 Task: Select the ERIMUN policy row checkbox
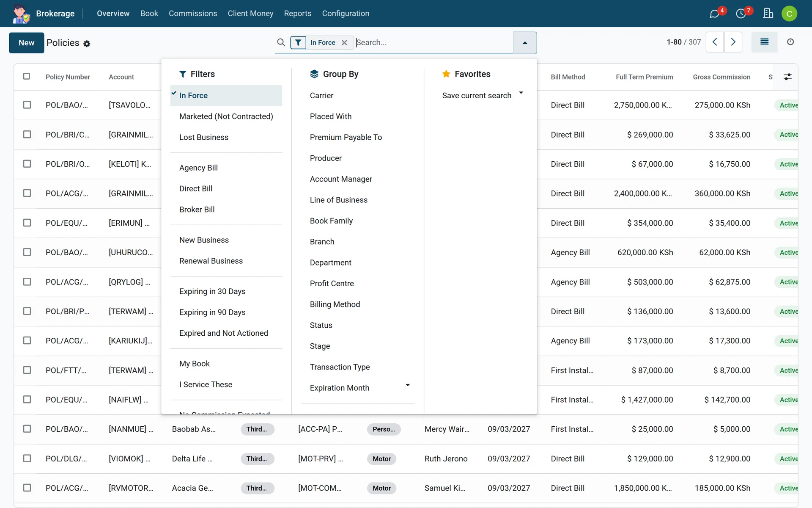tap(27, 223)
